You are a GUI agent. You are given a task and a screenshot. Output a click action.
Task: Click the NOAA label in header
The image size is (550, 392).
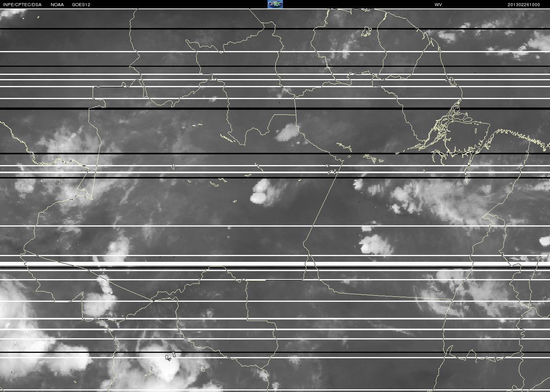pos(57,5)
